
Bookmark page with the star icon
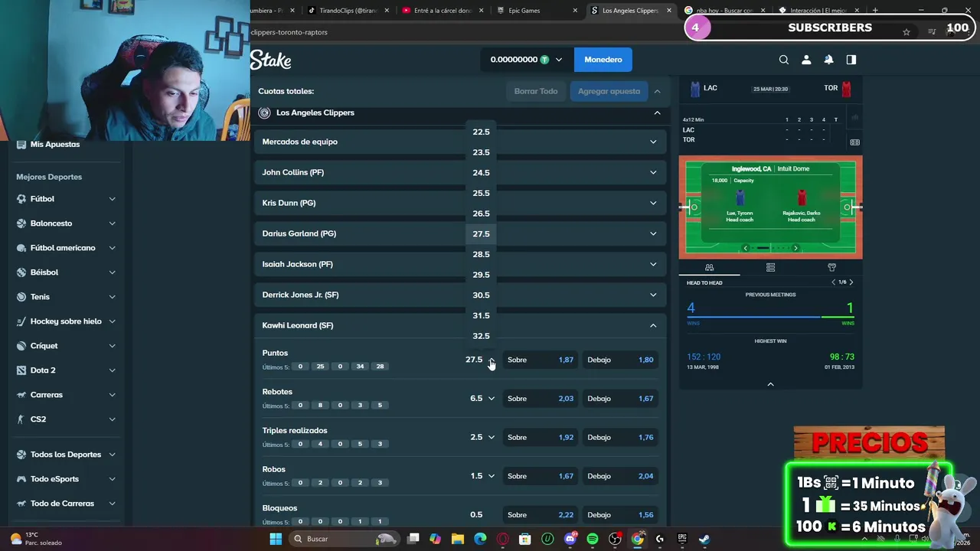(x=906, y=32)
